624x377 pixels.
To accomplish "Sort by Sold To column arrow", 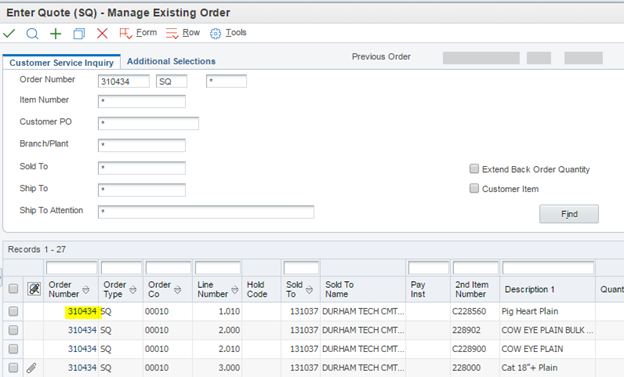I will pyautogui.click(x=309, y=289).
